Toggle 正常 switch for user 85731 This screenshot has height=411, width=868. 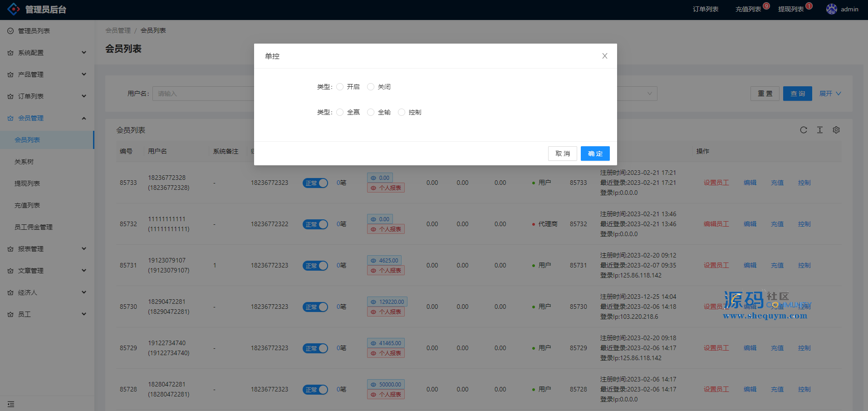tap(315, 266)
